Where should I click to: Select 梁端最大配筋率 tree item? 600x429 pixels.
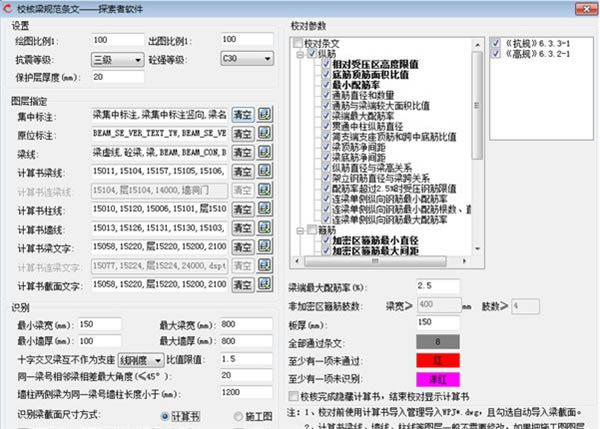pyautogui.click(x=363, y=116)
